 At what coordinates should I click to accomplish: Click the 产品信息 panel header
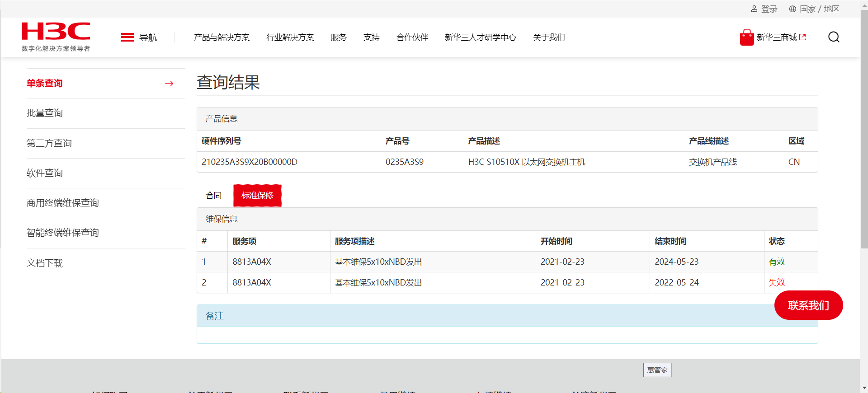point(507,119)
